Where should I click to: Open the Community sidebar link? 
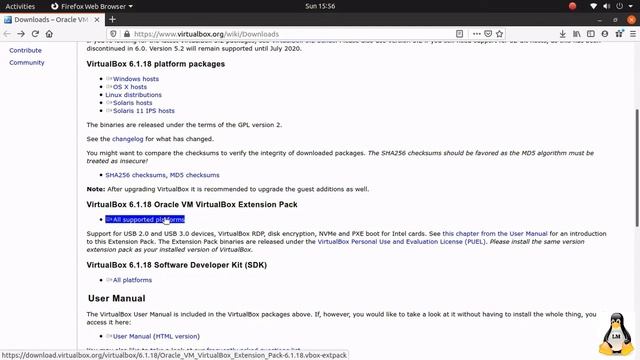click(27, 62)
